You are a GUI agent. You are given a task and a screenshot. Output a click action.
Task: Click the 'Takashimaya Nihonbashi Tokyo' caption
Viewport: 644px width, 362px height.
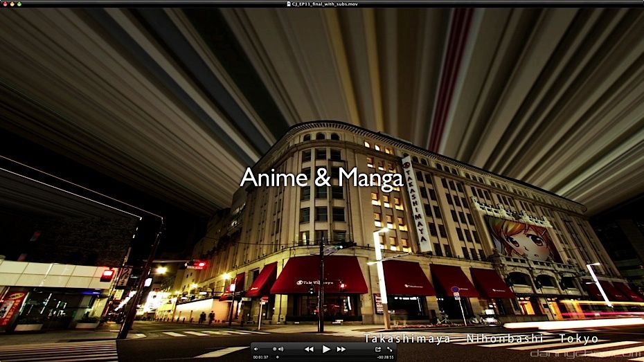481,338
